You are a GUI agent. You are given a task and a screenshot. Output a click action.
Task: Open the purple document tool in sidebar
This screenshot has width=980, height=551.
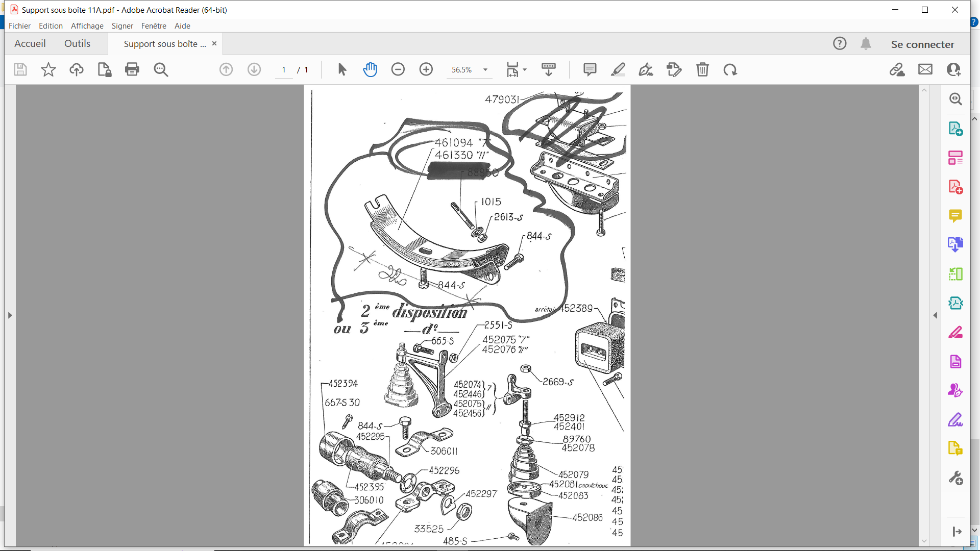point(955,362)
